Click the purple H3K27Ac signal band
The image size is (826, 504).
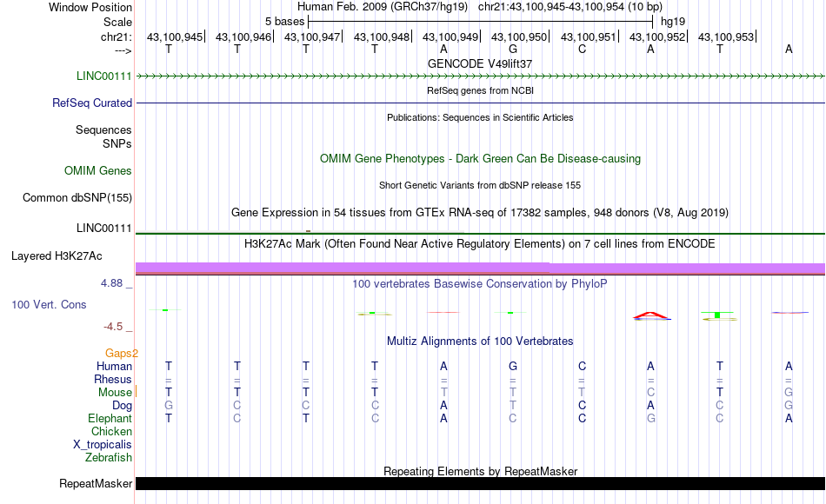coord(480,268)
